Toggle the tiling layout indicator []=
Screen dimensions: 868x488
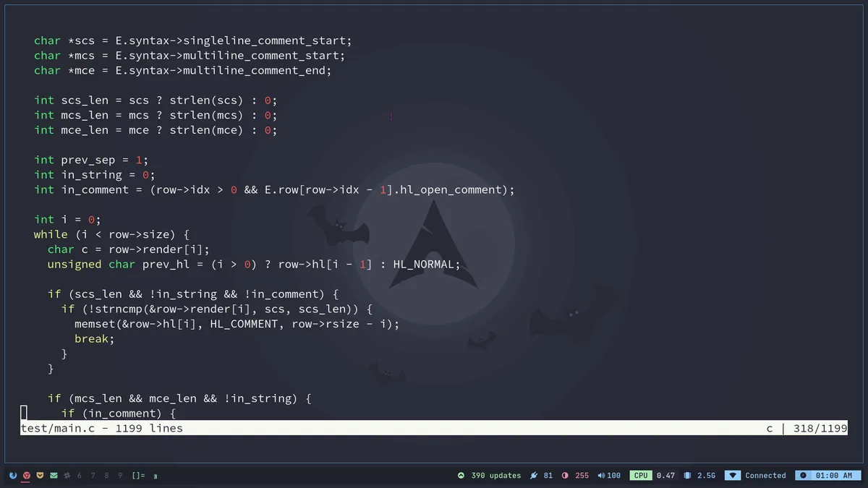point(137,475)
